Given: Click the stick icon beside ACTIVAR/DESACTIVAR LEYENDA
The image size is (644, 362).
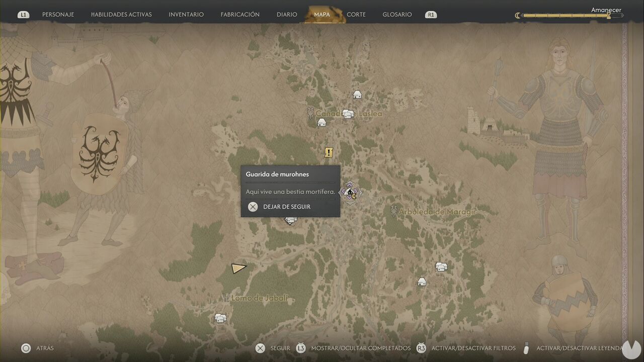Looking at the screenshot, I should [527, 348].
